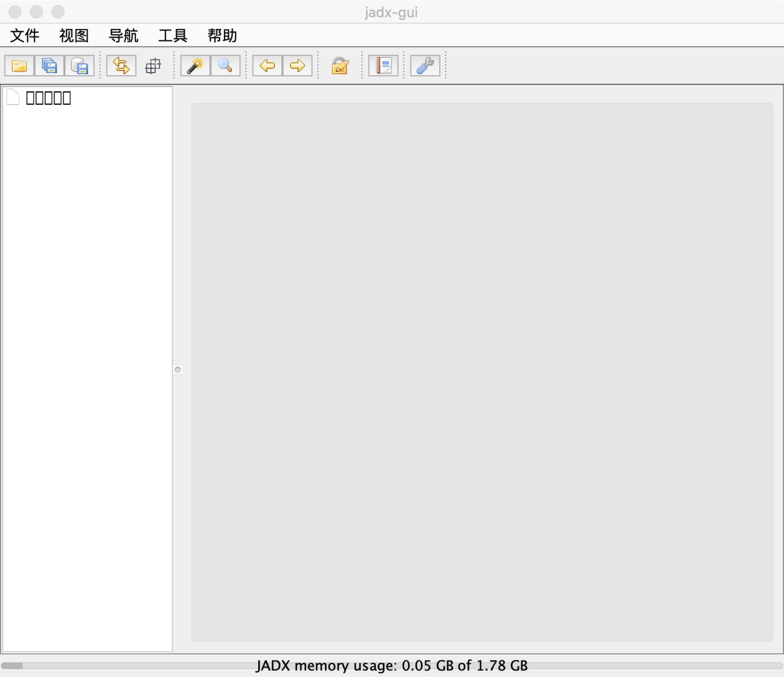Screen dimensions: 784x677
Task: Open the log viewer notebook icon
Action: pos(383,66)
